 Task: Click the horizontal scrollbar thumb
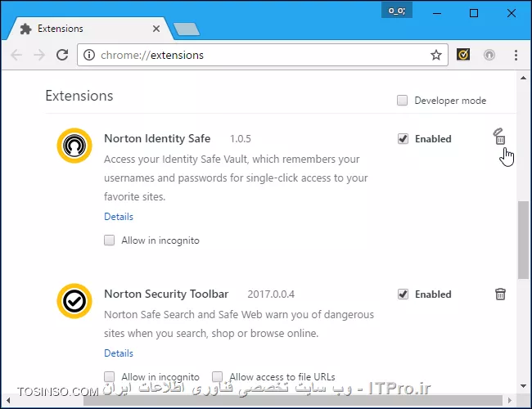coord(293,401)
